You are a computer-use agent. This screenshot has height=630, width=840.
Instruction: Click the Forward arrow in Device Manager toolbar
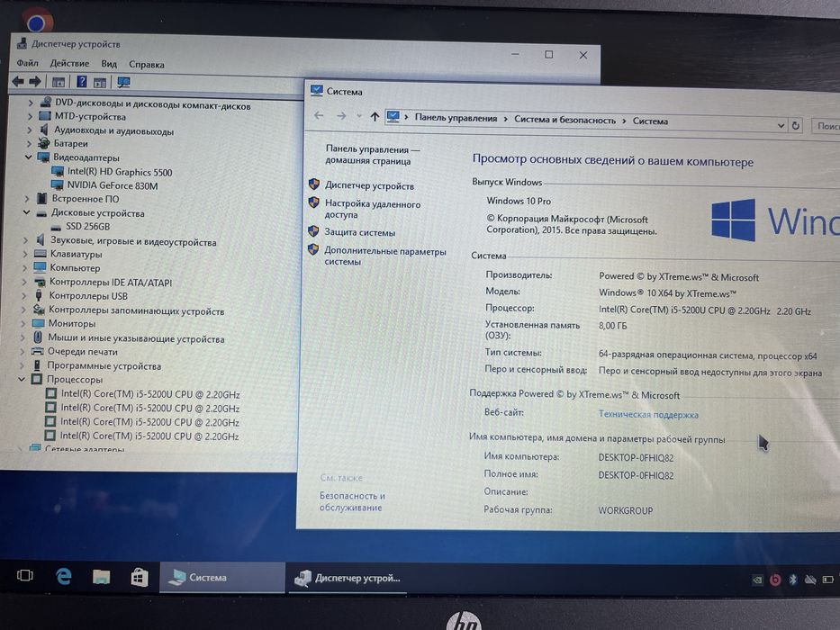pos(35,81)
